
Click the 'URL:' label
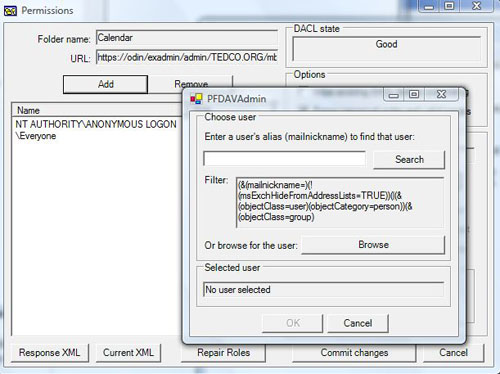coord(80,59)
